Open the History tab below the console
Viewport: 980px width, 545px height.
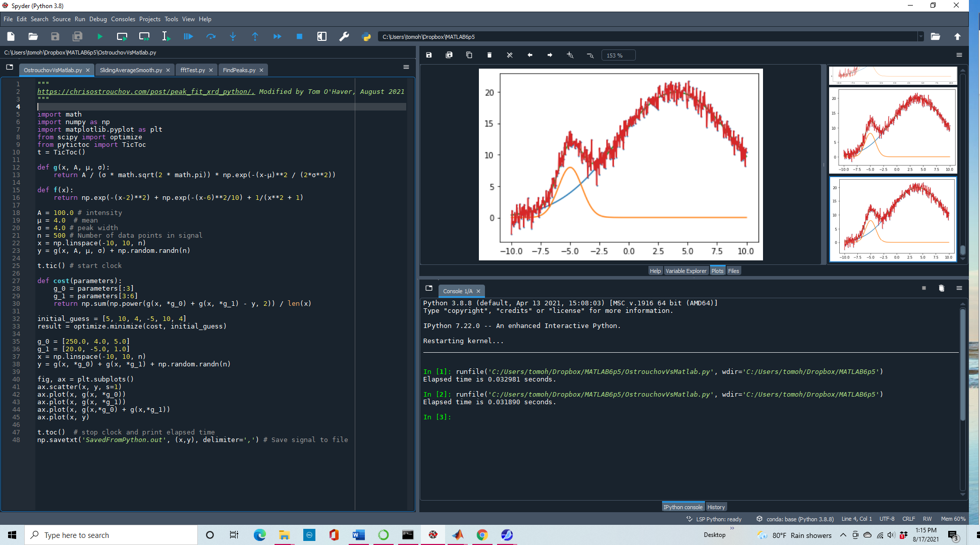[716, 507]
